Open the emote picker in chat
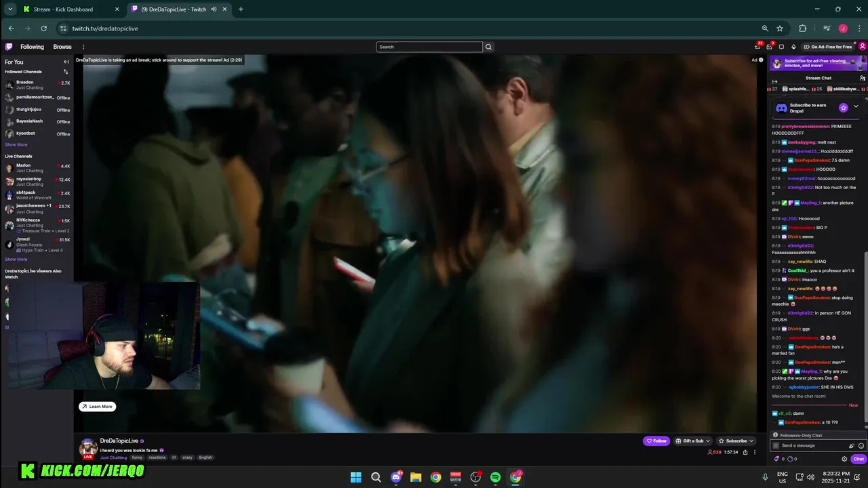Screen dimensions: 868x488 pos(861,445)
